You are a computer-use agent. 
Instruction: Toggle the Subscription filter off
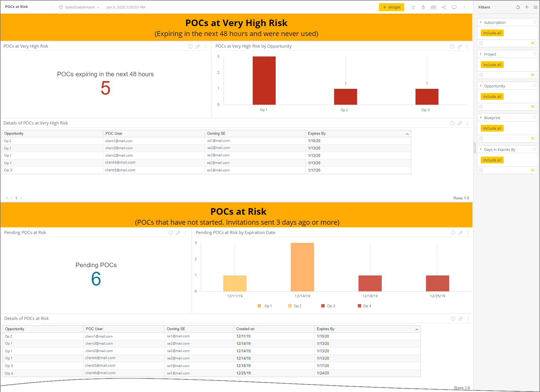(x=534, y=43)
